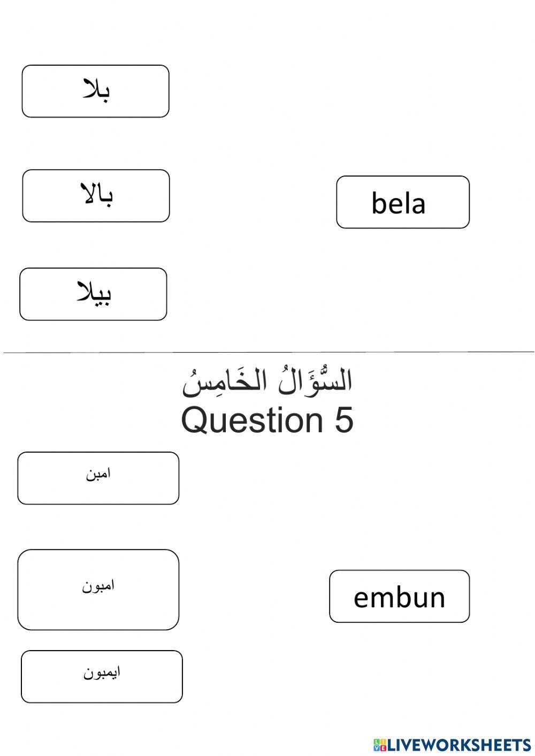This screenshot has width=535, height=756.
Task: Click the green L square in logo
Action: coord(376,742)
